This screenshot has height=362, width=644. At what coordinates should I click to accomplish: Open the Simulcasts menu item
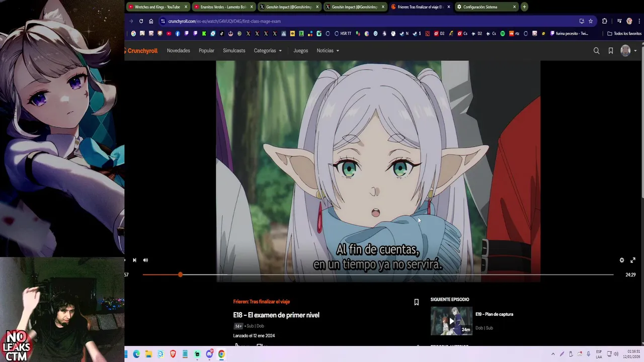click(234, 51)
